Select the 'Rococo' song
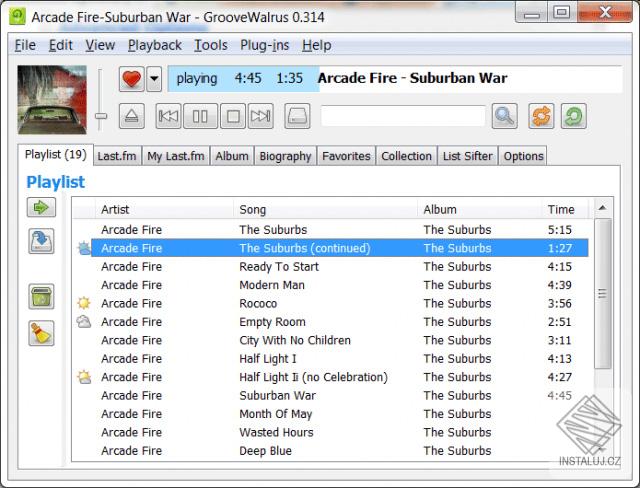This screenshot has height=488, width=640. pos(331,304)
